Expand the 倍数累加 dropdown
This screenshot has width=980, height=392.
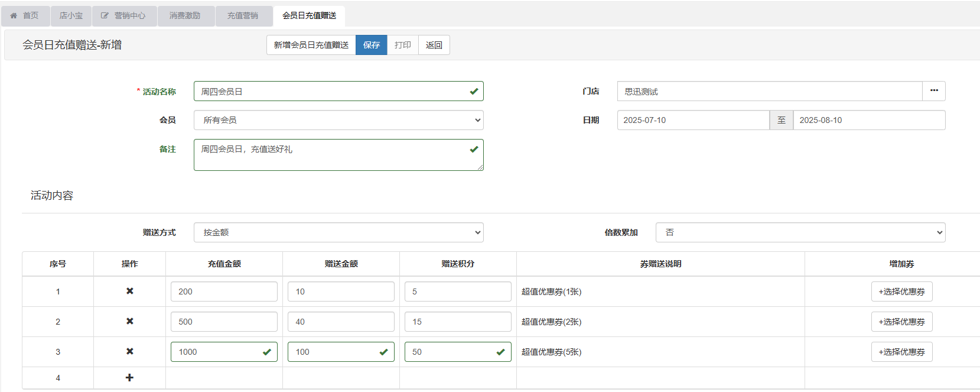[800, 232]
